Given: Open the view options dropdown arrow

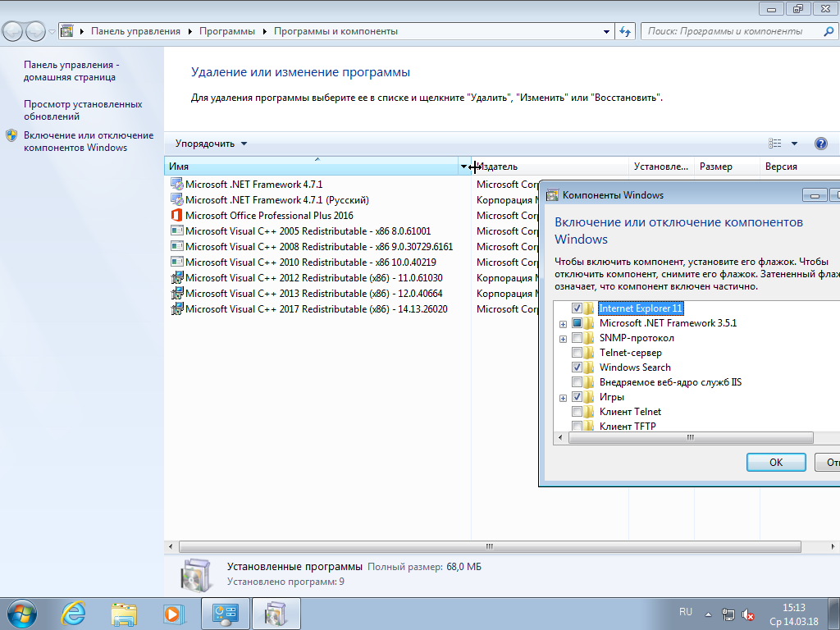Looking at the screenshot, I should [x=794, y=144].
